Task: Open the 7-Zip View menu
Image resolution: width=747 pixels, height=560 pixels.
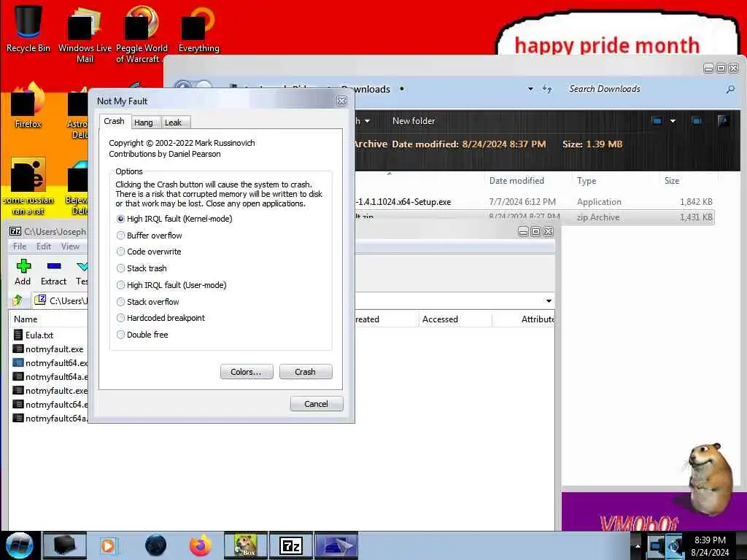Action: [70, 246]
